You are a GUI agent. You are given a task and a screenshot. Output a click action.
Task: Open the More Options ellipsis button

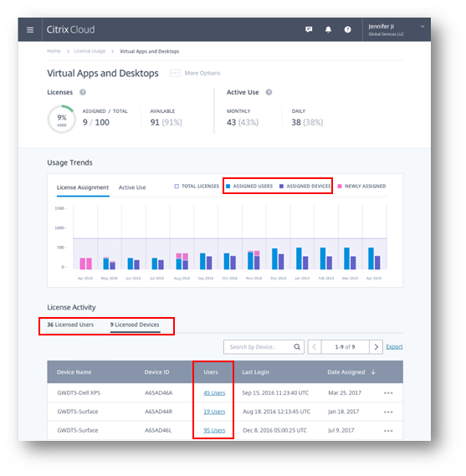coord(175,73)
